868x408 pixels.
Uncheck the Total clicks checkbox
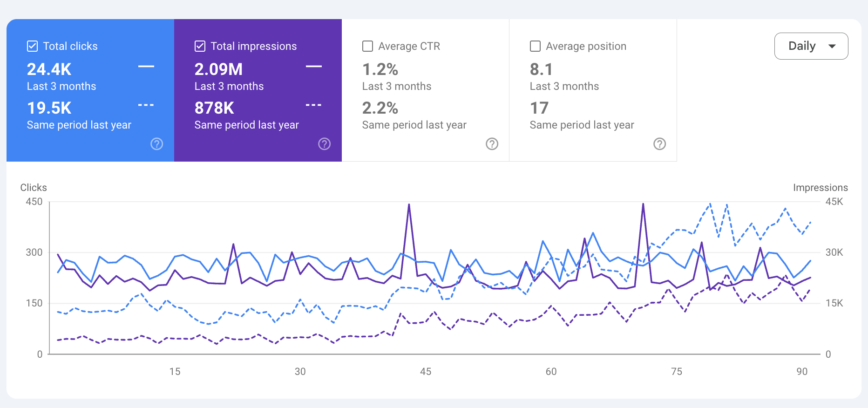(x=33, y=46)
